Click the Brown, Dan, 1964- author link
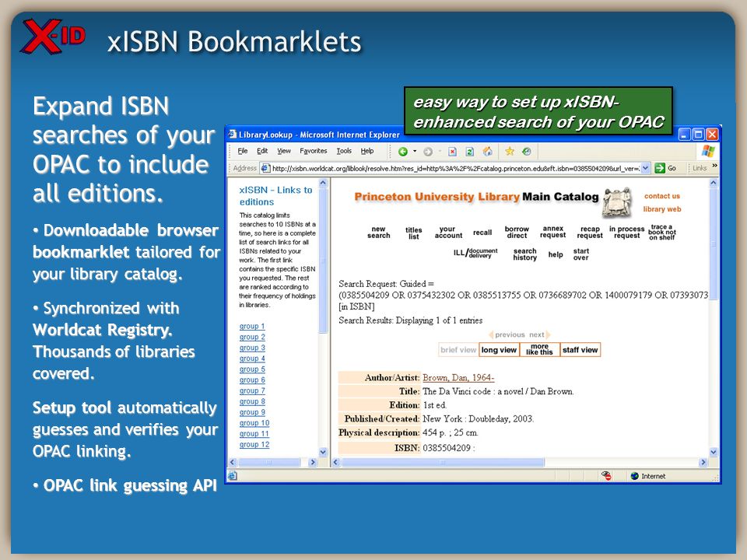The image size is (747, 560). tap(458, 378)
